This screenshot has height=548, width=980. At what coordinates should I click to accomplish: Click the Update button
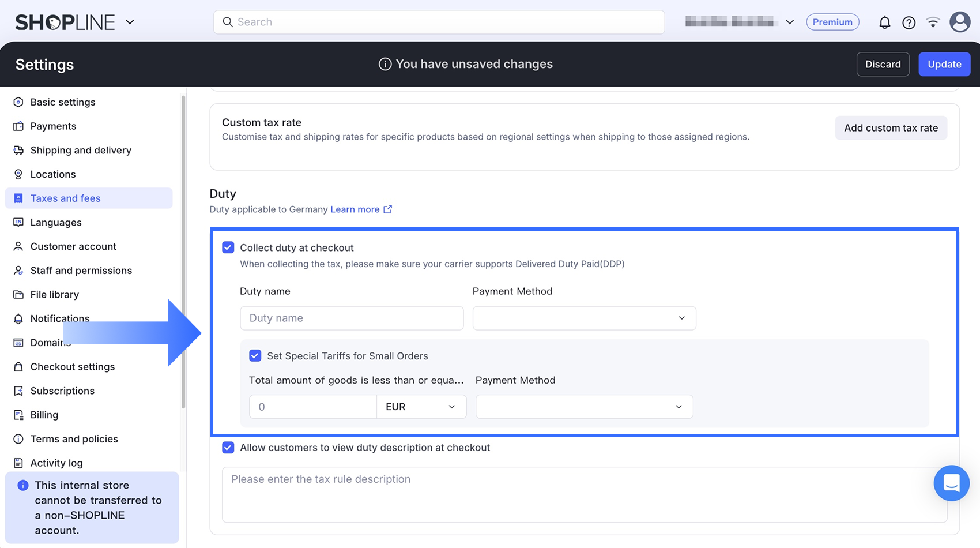pyautogui.click(x=944, y=64)
